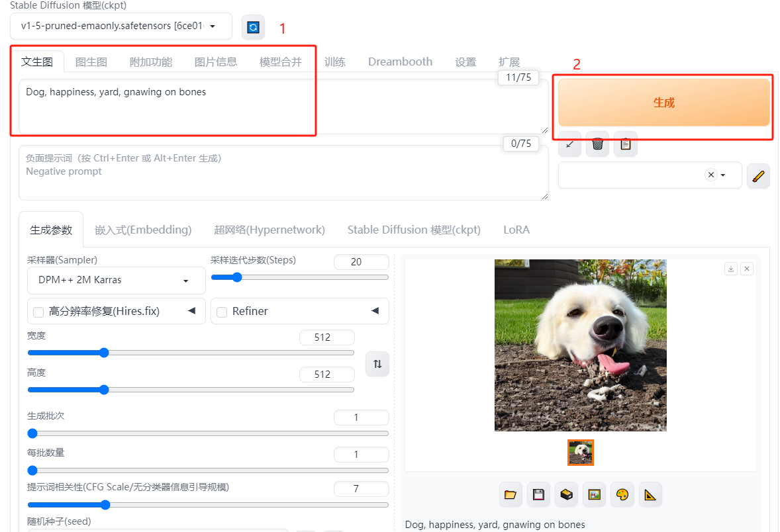Switch to the 文生图 tab
Screen dimensions: 780x532
pyautogui.click(x=37, y=62)
